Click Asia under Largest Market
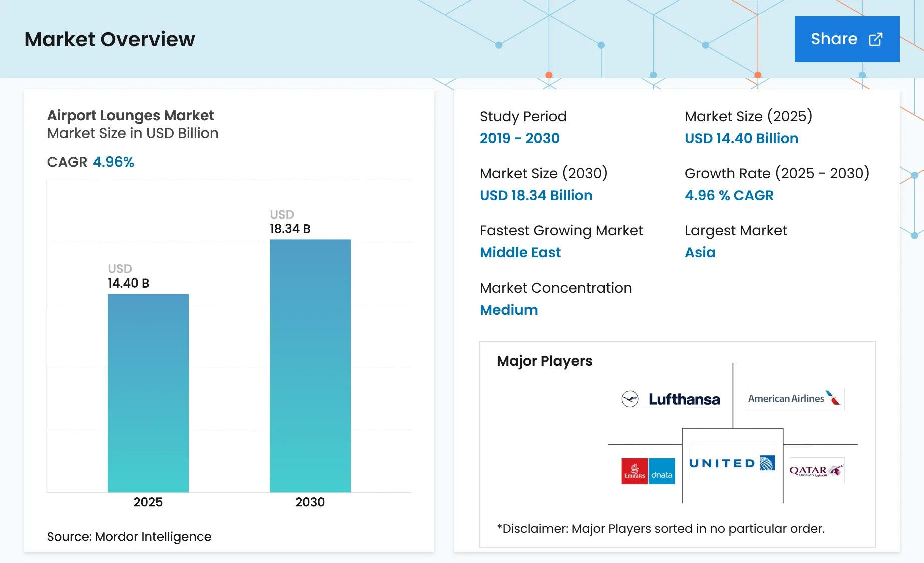This screenshot has width=924, height=563. tap(700, 253)
